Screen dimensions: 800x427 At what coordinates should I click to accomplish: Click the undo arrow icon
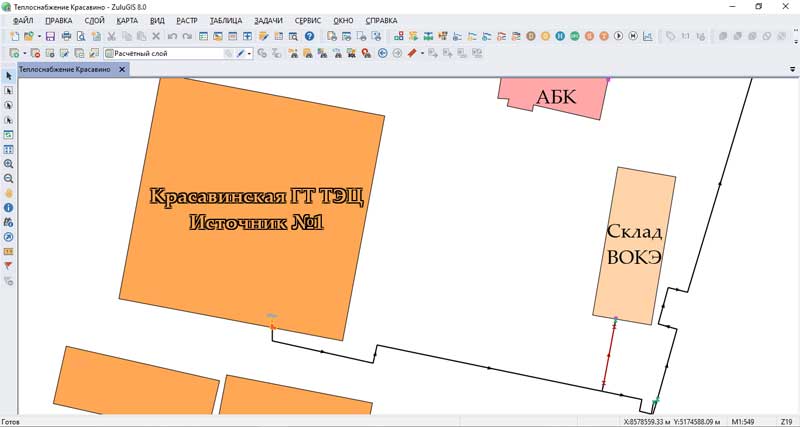tap(173, 37)
